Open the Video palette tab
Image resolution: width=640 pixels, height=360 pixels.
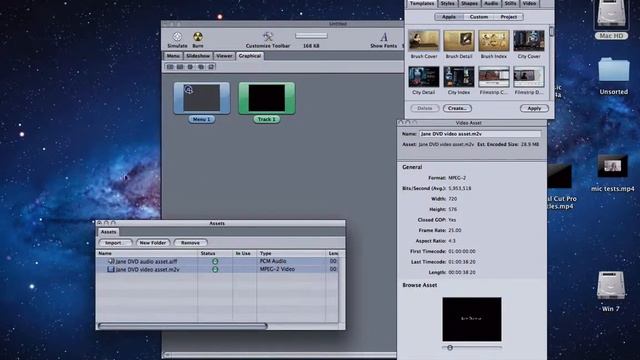click(x=529, y=3)
